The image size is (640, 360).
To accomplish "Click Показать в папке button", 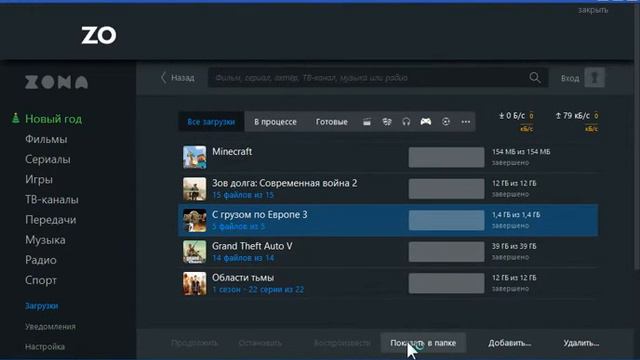I will click(x=423, y=343).
